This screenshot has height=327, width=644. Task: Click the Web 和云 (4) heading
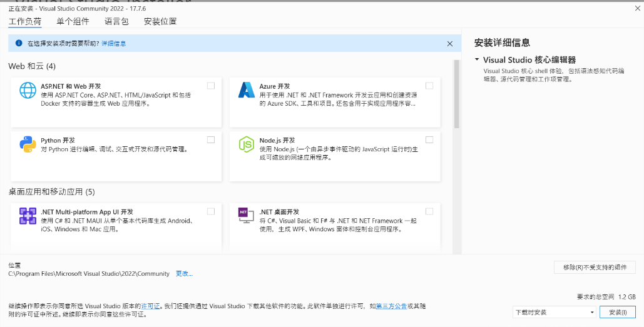(32, 66)
